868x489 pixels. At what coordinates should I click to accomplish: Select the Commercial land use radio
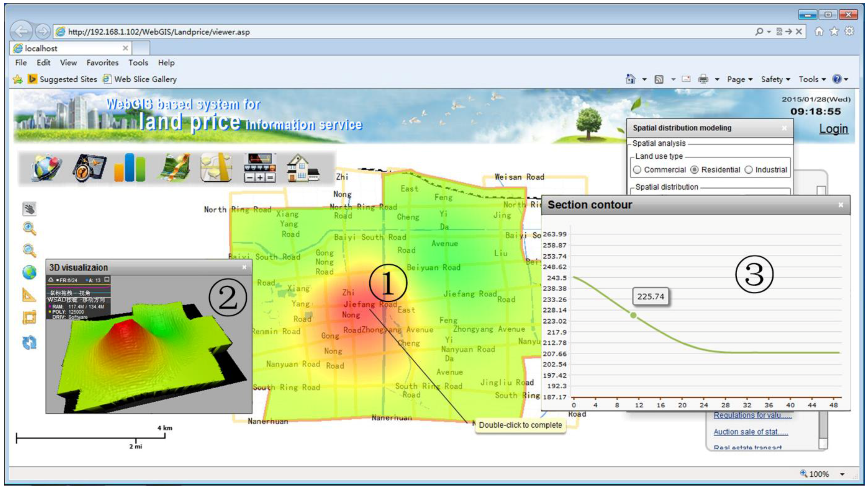(637, 170)
